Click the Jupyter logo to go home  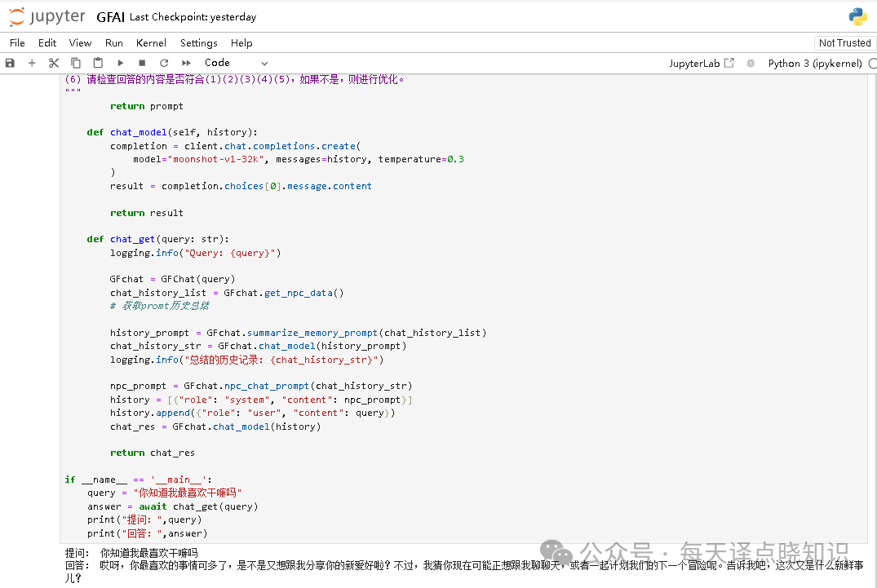tap(47, 16)
